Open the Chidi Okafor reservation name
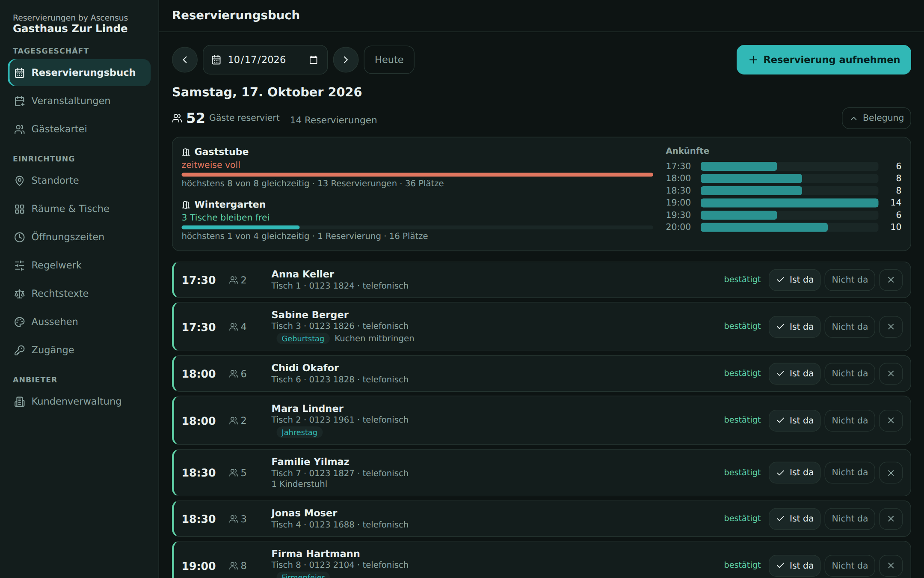The height and width of the screenshot is (578, 924). coord(305,368)
